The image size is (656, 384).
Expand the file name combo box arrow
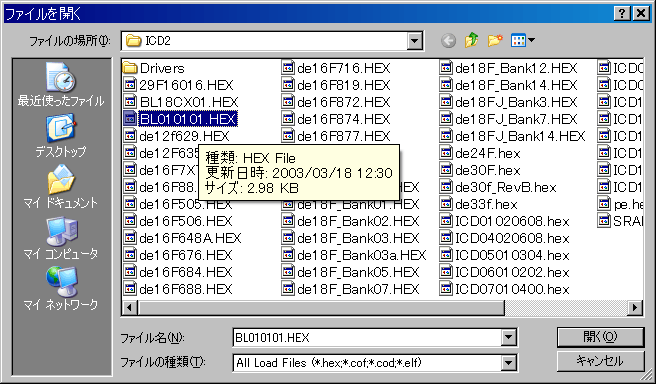coord(508,338)
